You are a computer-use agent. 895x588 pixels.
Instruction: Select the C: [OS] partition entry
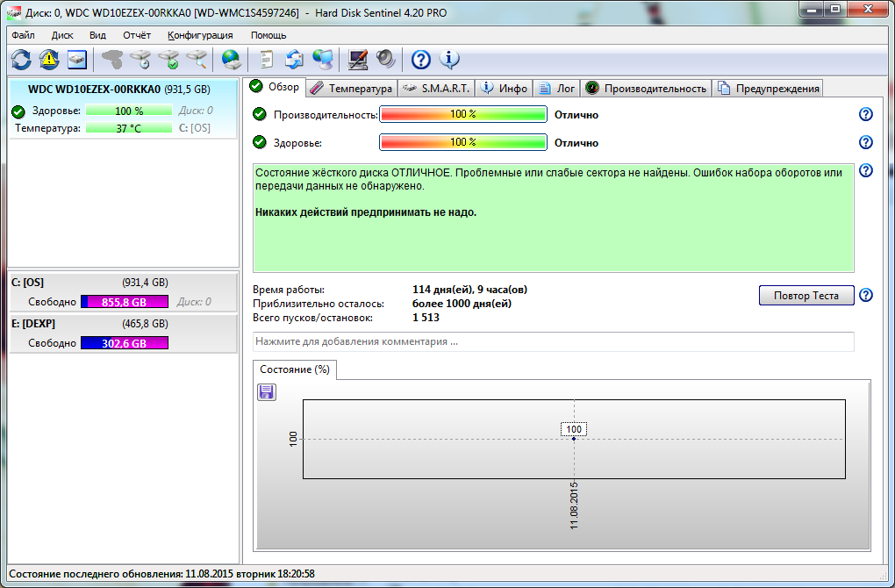pos(123,291)
